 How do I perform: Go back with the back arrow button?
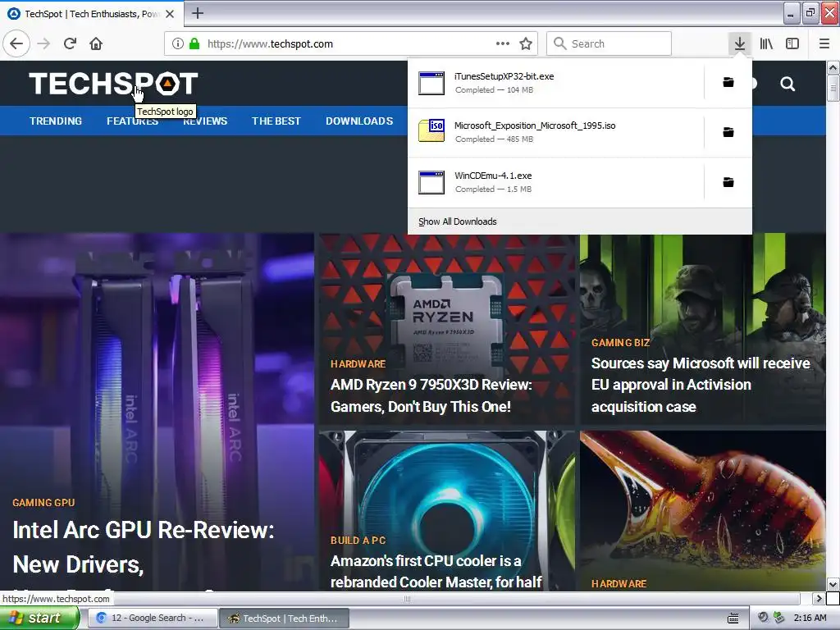pos(16,43)
